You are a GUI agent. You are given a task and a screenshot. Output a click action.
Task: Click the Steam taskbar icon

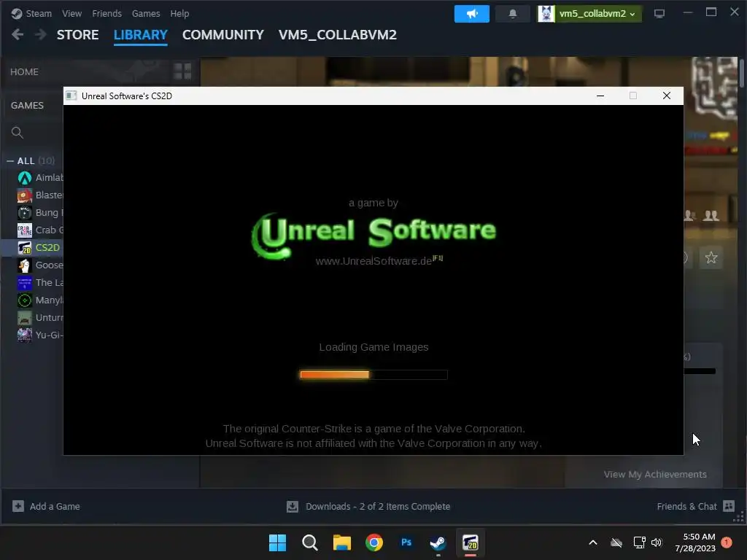tap(438, 542)
